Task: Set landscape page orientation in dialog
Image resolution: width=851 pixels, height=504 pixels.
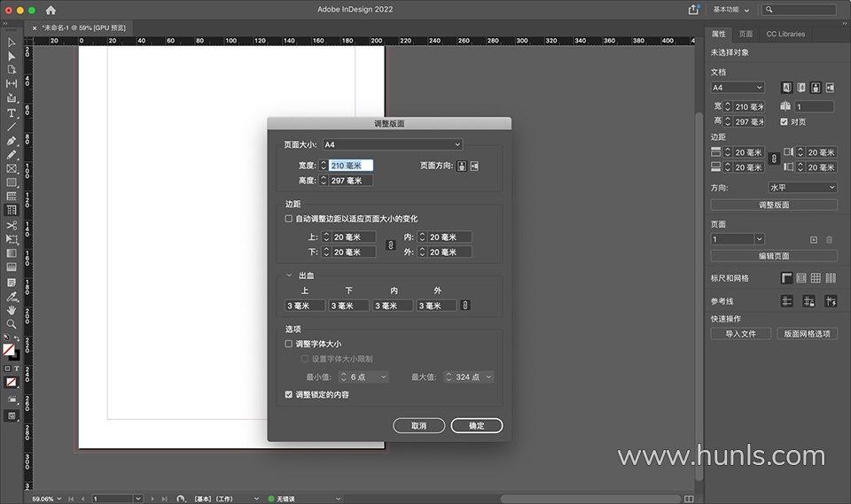Action: tap(475, 166)
